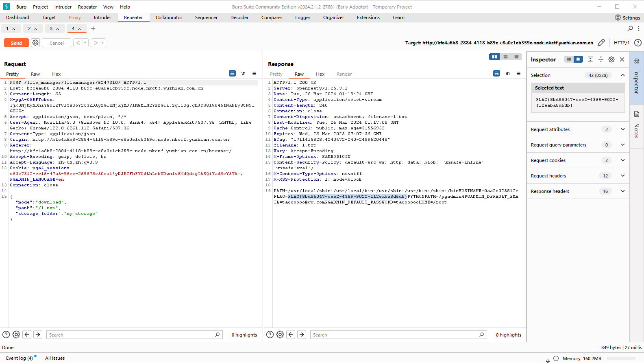The width and height of the screenshot is (644, 363).
Task: Send the request
Action: [x=16, y=43]
